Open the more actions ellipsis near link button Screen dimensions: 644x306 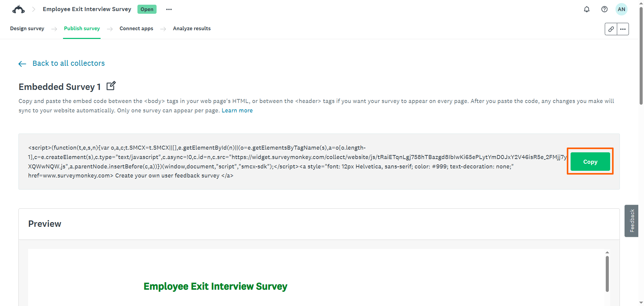pyautogui.click(x=623, y=29)
